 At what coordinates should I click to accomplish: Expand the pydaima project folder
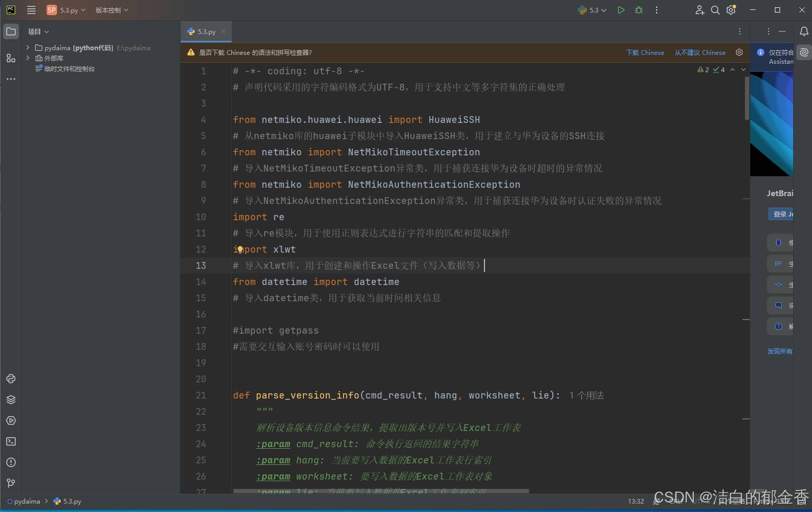coord(28,48)
